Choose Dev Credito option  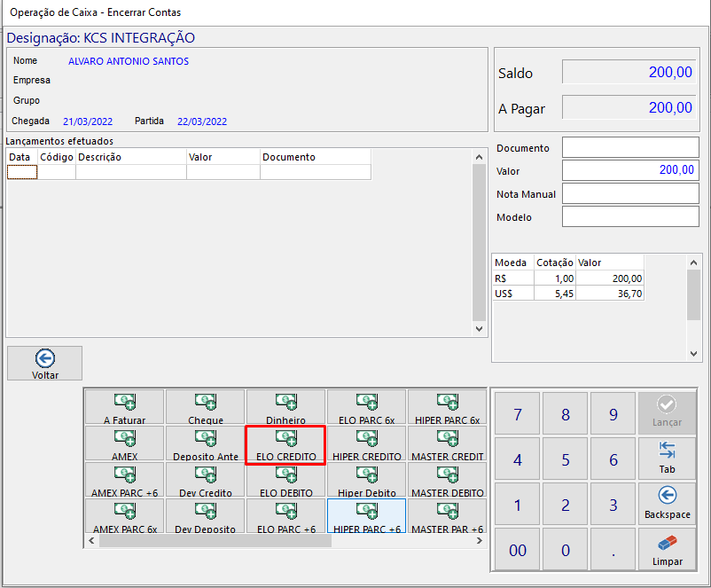click(206, 480)
